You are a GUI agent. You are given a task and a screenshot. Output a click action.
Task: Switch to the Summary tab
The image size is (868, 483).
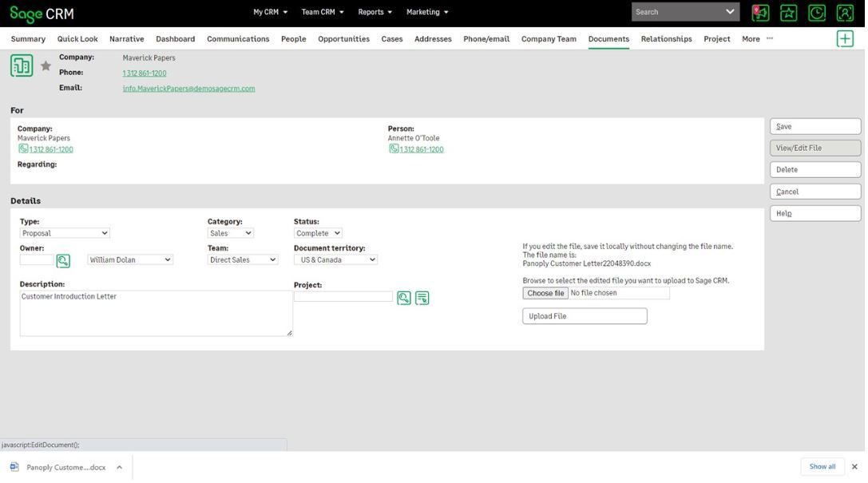tap(28, 39)
